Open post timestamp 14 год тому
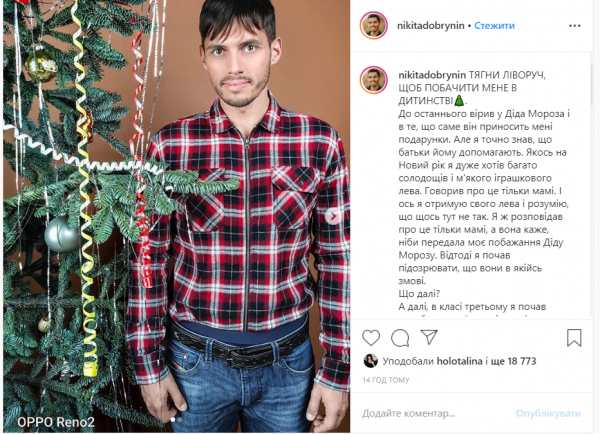600x434 pixels. coord(386,380)
